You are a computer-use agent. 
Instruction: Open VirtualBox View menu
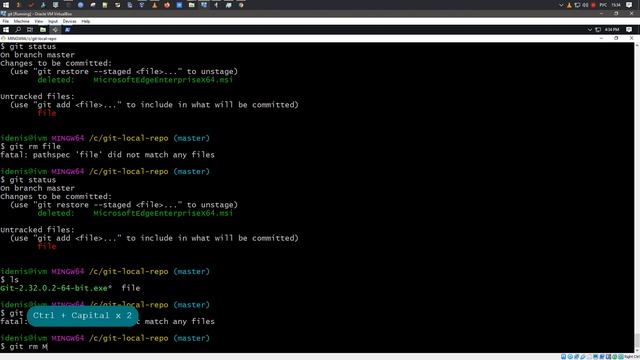pos(39,21)
